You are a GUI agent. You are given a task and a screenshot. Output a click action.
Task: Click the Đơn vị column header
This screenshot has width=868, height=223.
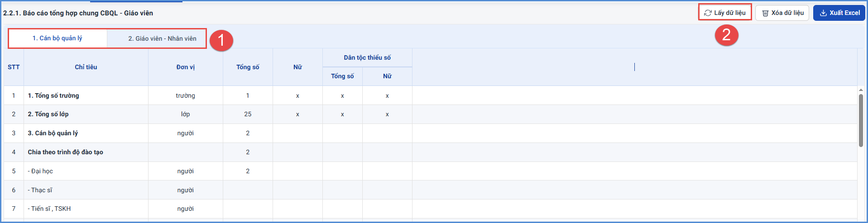tap(186, 67)
